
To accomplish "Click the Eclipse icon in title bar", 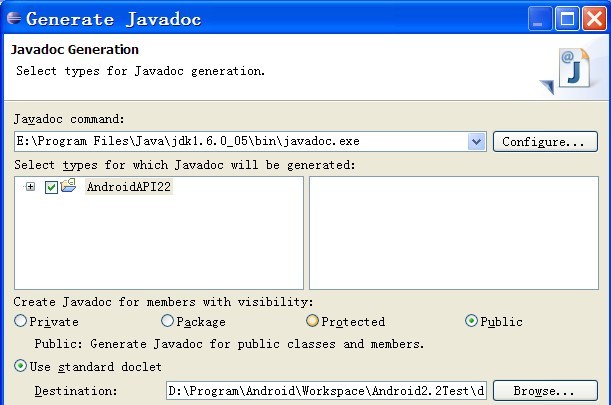I will pos(14,18).
